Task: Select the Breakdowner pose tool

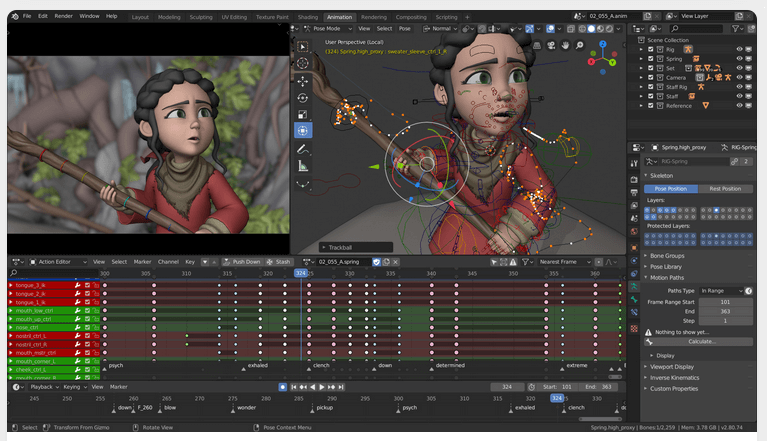Action: pos(303,184)
